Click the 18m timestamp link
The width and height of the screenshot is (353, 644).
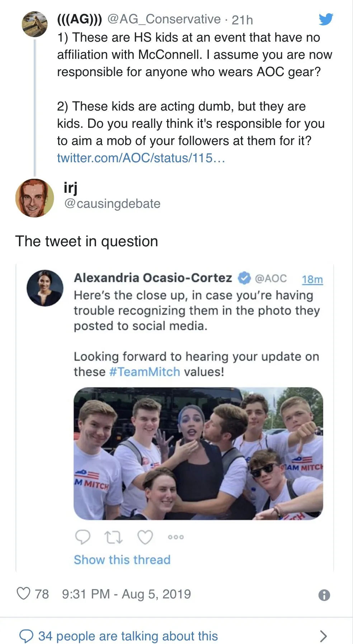click(312, 279)
